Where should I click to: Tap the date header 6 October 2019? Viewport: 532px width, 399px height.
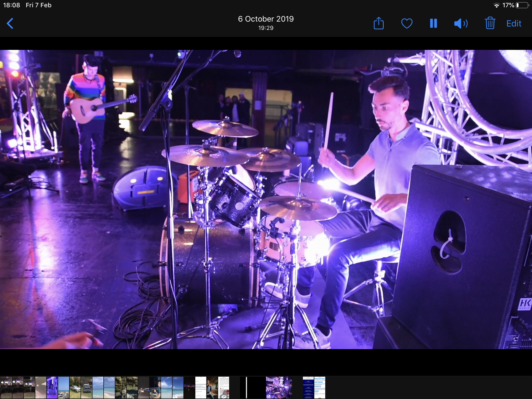[x=266, y=19]
